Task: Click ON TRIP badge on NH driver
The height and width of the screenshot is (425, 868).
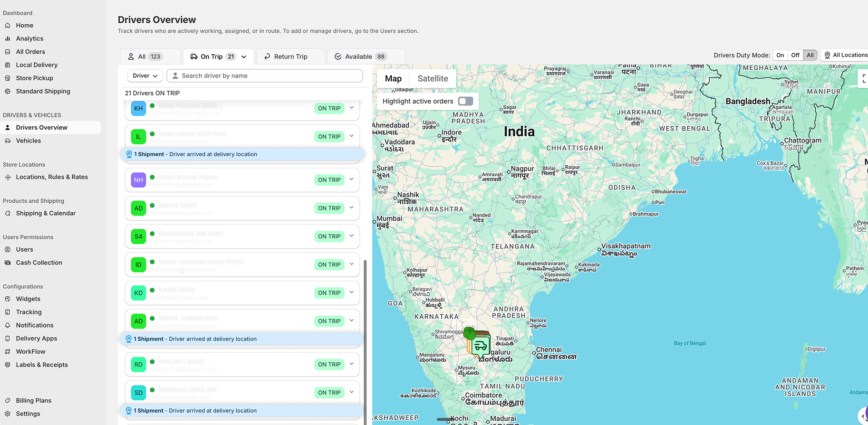Action: coord(329,180)
